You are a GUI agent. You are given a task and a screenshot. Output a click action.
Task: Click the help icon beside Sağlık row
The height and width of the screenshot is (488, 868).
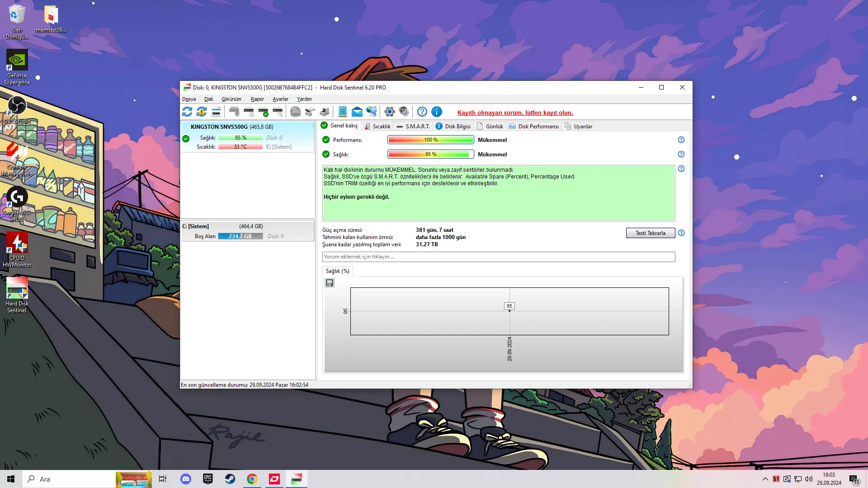pyautogui.click(x=681, y=154)
